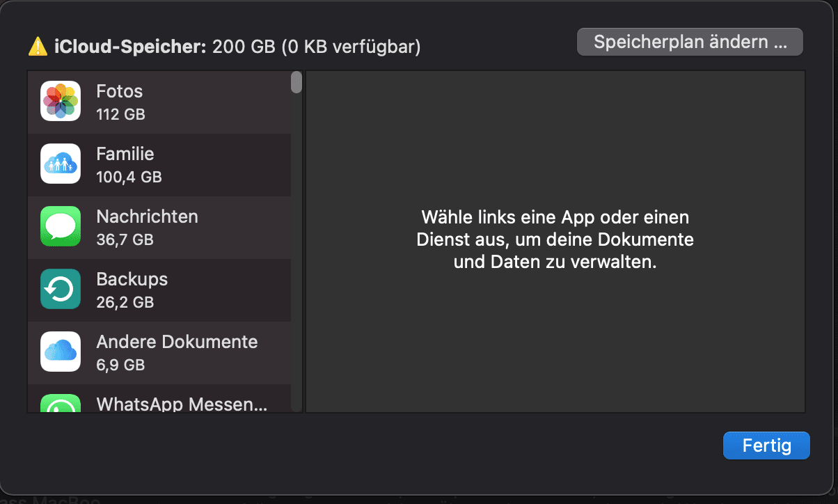Click the Fotos pinwheel icon
The image size is (838, 504).
tap(61, 101)
